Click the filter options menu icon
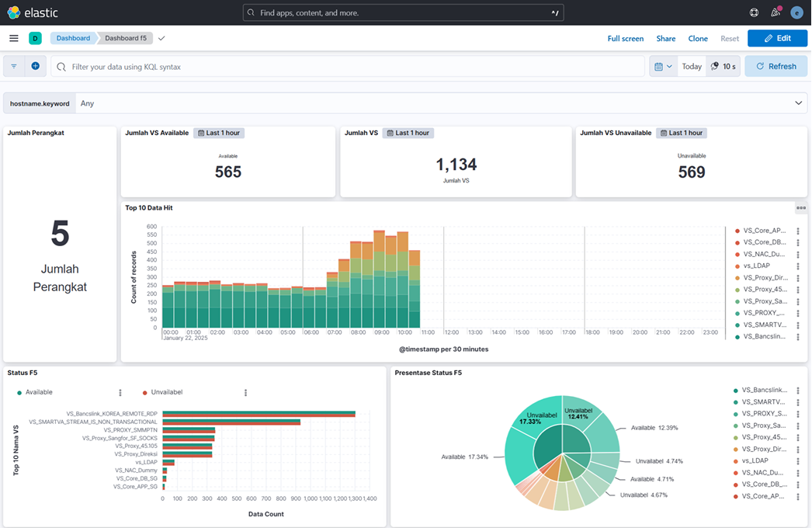The width and height of the screenshot is (812, 528). 14,67
